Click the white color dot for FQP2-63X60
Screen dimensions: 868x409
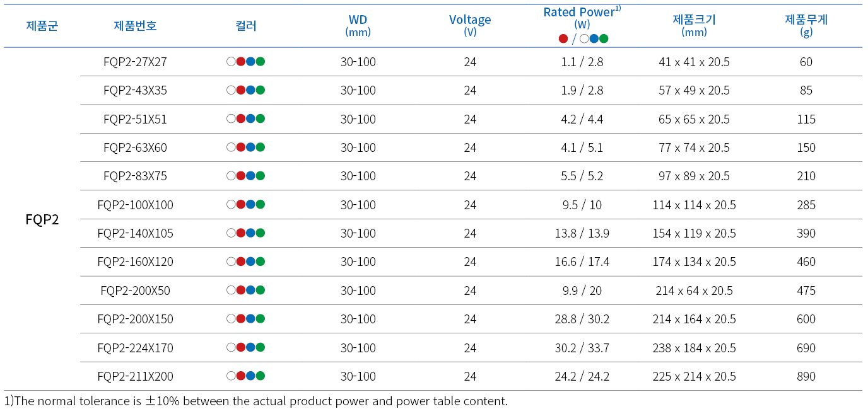tap(231, 147)
